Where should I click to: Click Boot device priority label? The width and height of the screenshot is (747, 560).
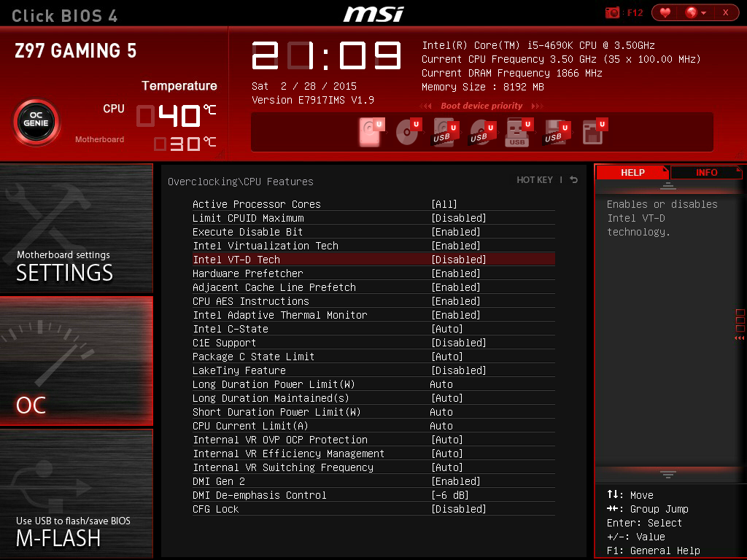pos(481,106)
